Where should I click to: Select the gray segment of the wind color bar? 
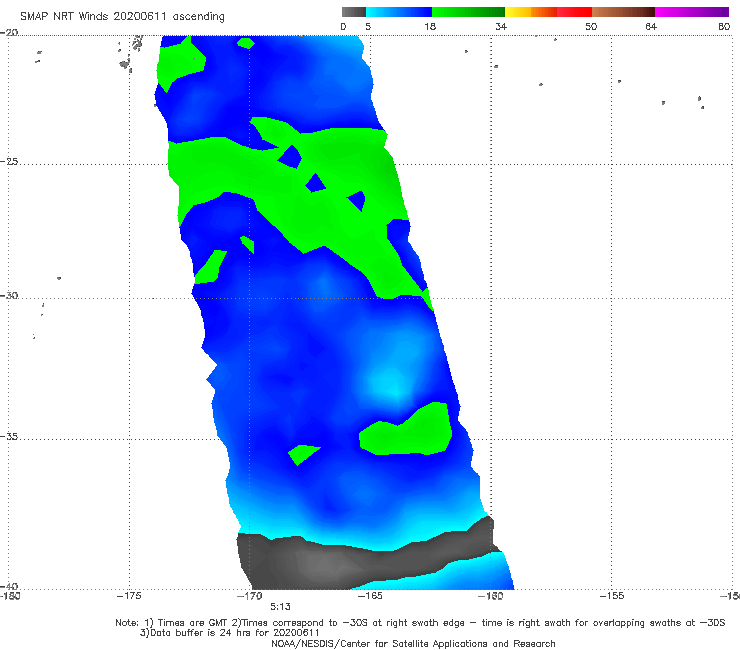(x=353, y=12)
